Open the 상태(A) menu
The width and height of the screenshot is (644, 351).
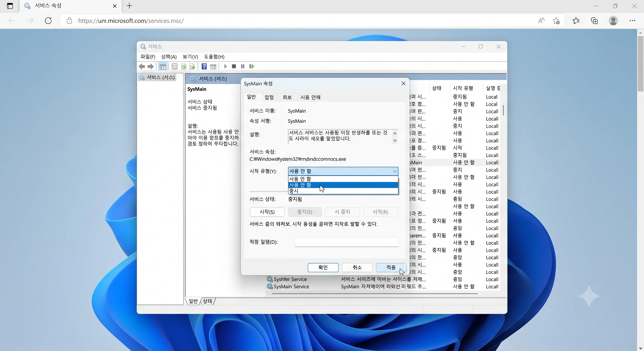click(x=169, y=57)
